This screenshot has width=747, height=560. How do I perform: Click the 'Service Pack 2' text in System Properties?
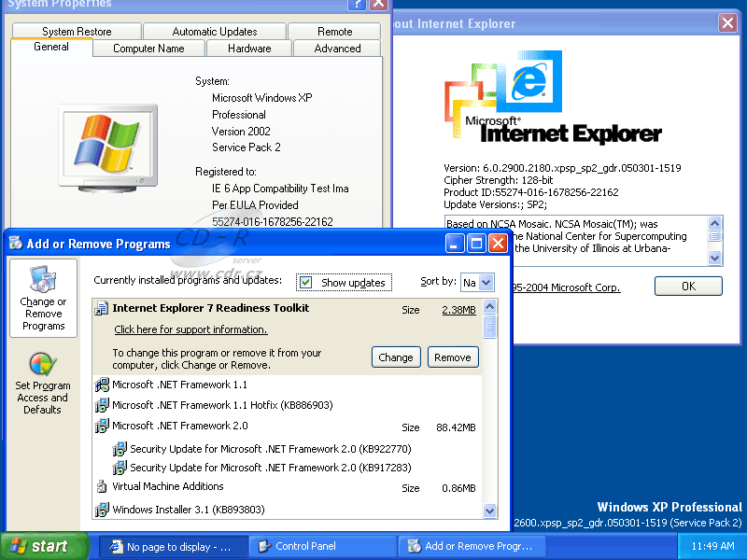pyautogui.click(x=247, y=147)
